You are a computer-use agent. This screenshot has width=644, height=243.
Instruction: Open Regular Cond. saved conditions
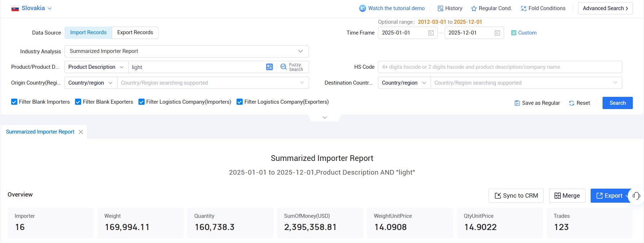tap(495, 8)
